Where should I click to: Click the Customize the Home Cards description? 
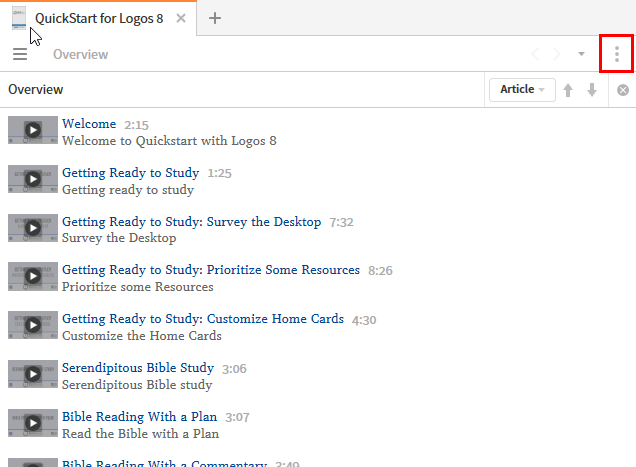click(142, 336)
